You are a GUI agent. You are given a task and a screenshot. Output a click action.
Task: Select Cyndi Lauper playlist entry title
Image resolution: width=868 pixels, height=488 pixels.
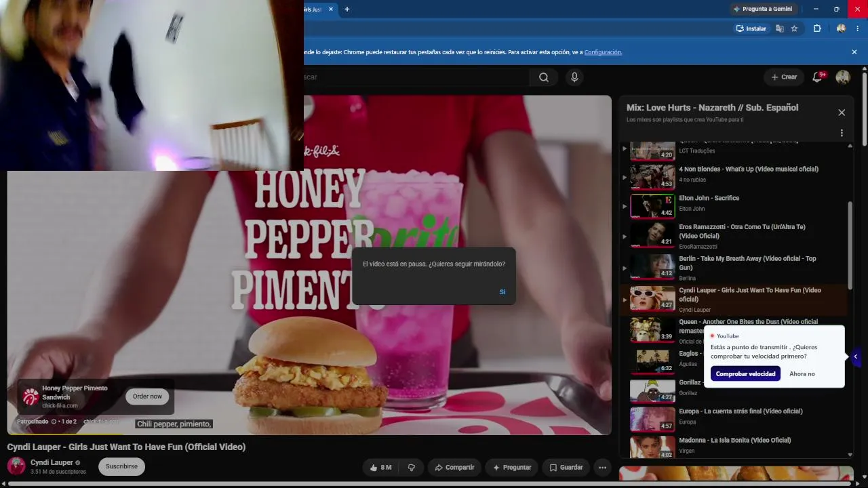(x=750, y=295)
